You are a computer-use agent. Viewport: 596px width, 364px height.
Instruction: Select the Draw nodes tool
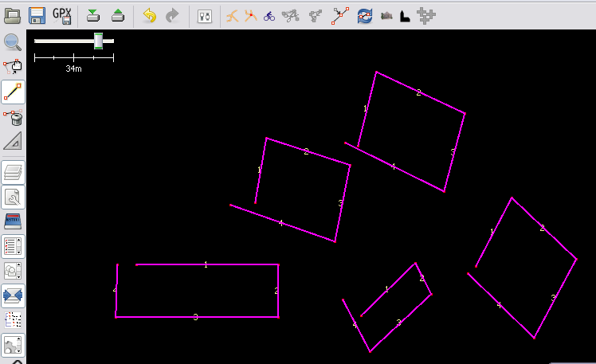13,92
